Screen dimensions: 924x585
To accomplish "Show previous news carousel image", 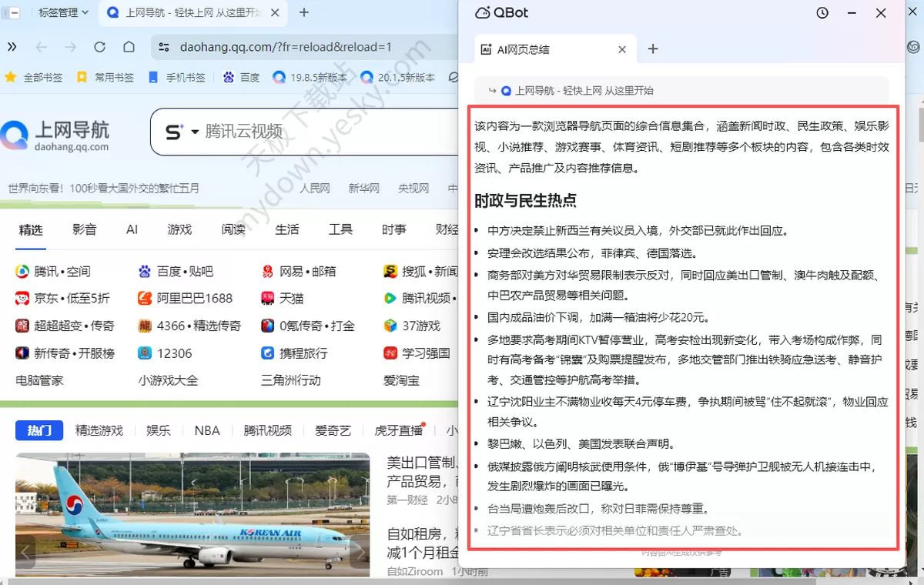I will coord(25,552).
